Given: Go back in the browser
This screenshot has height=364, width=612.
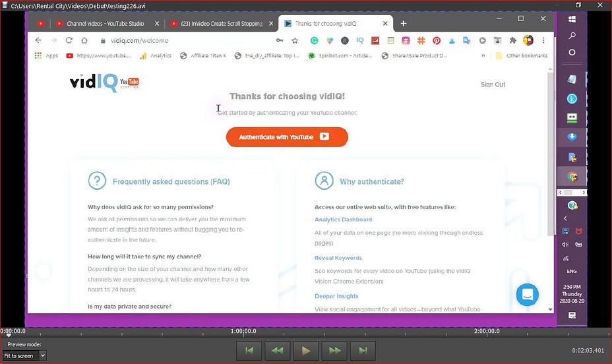Looking at the screenshot, I should [38, 40].
